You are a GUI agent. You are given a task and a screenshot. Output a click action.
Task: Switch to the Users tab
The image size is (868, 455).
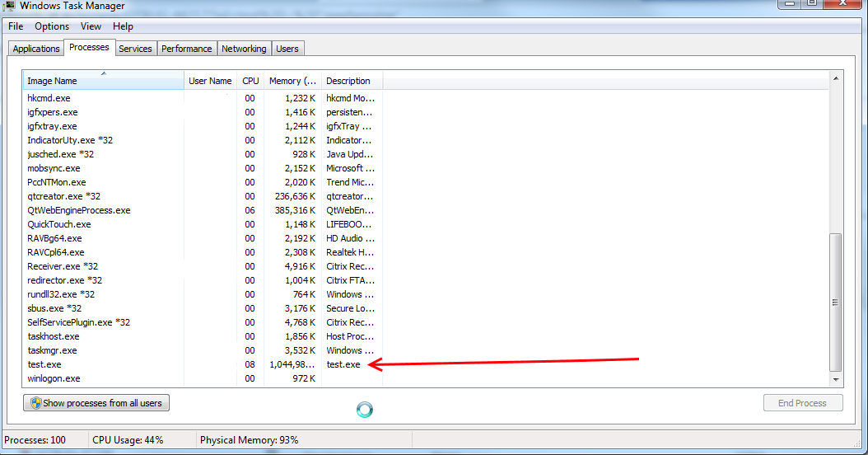tap(287, 49)
